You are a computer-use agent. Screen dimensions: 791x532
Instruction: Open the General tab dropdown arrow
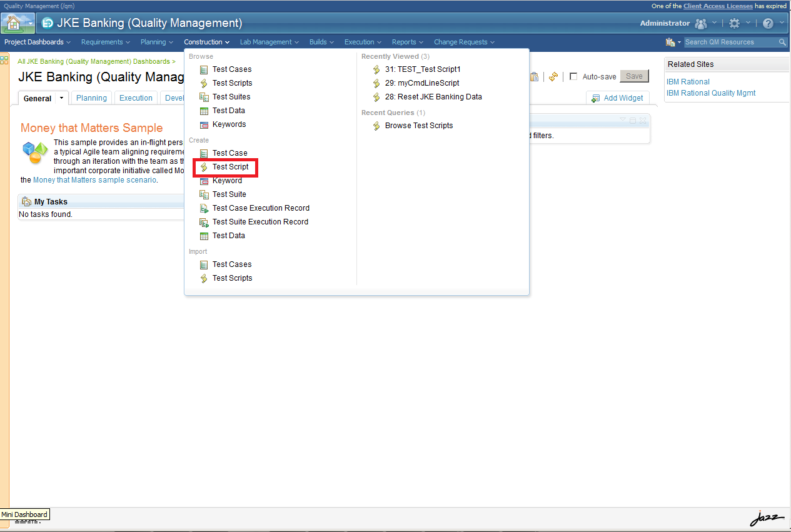(61, 98)
